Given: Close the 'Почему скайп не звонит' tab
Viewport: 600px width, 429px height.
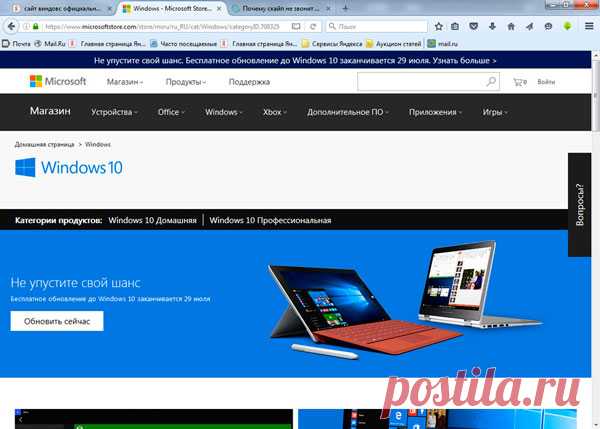Looking at the screenshot, I should (328, 8).
